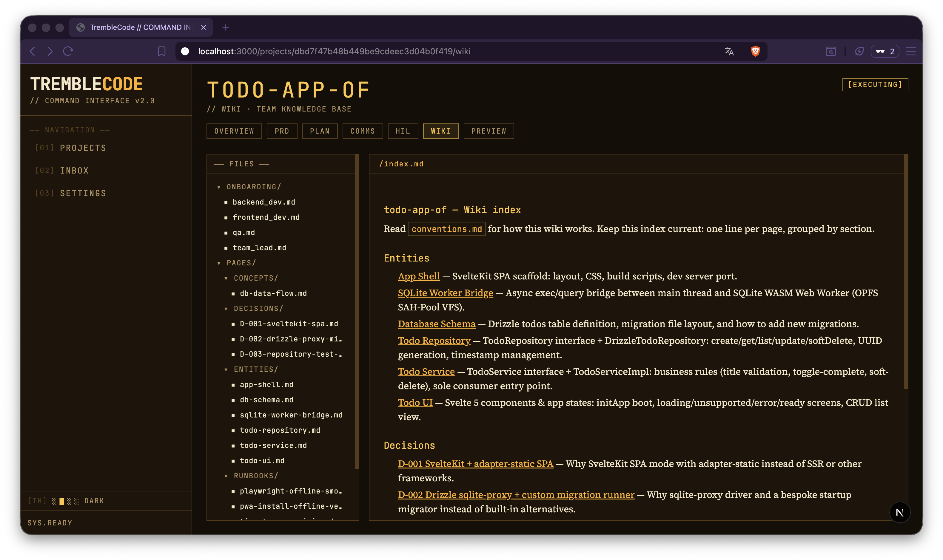The width and height of the screenshot is (943, 560).
Task: Open the App Shell link
Action: (x=419, y=276)
